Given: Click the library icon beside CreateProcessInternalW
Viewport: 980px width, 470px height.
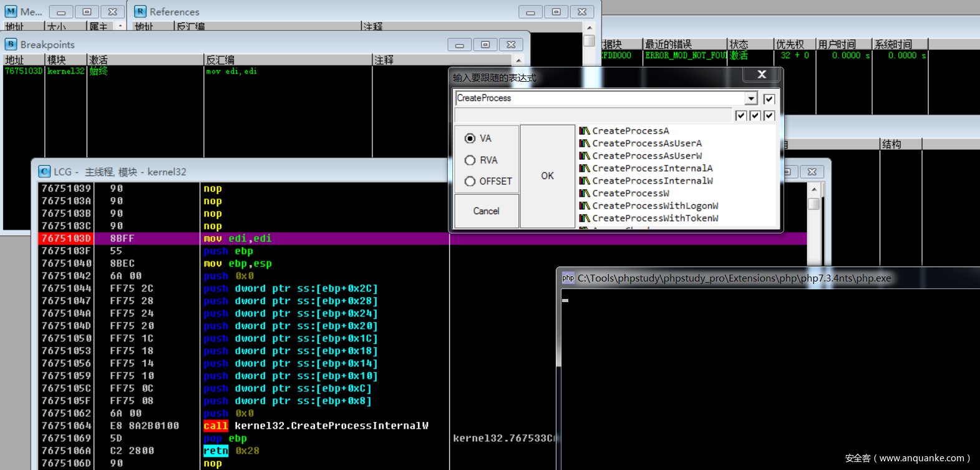Looking at the screenshot, I should 585,181.
